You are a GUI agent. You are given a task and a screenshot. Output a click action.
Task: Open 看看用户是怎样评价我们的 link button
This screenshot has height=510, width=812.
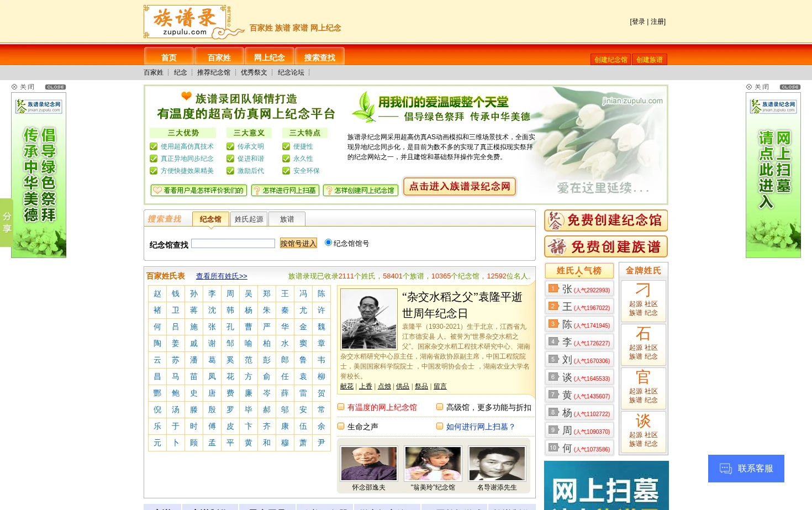tap(199, 190)
